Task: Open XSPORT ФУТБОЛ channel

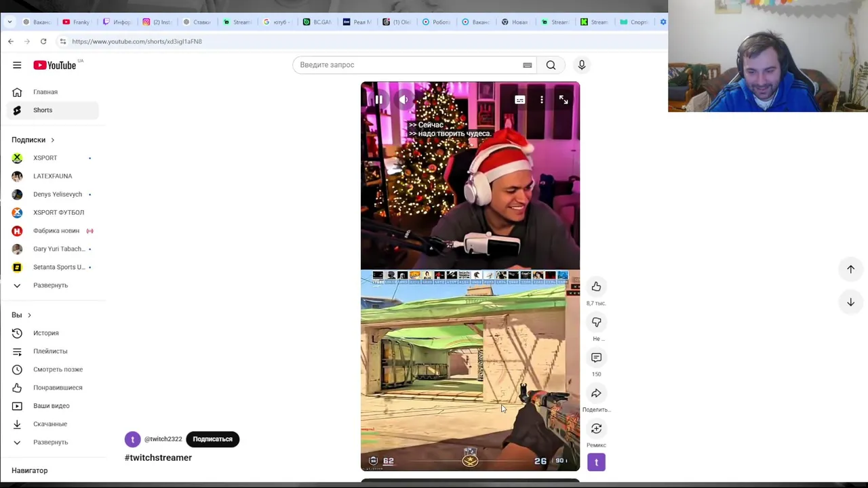Action: 53,212
